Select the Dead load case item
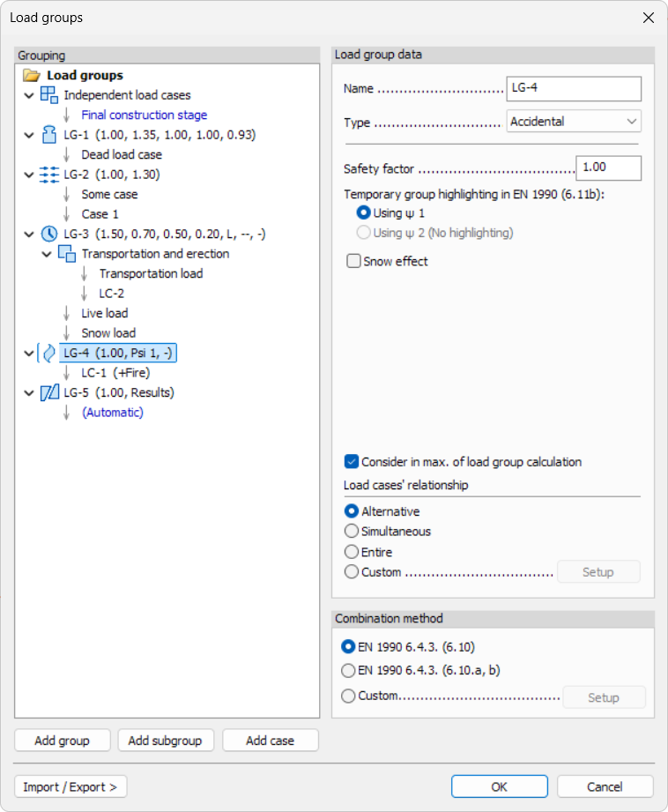This screenshot has width=668, height=812. 122,155
